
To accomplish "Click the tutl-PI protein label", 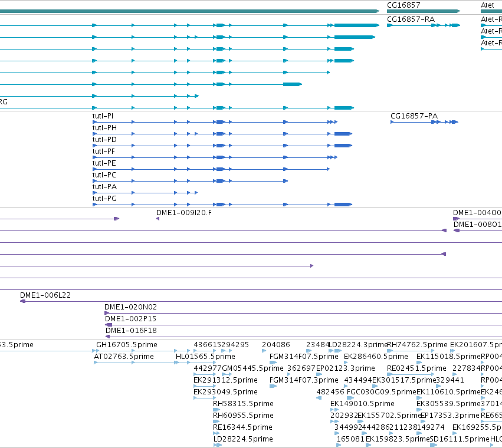I will click(x=103, y=116).
